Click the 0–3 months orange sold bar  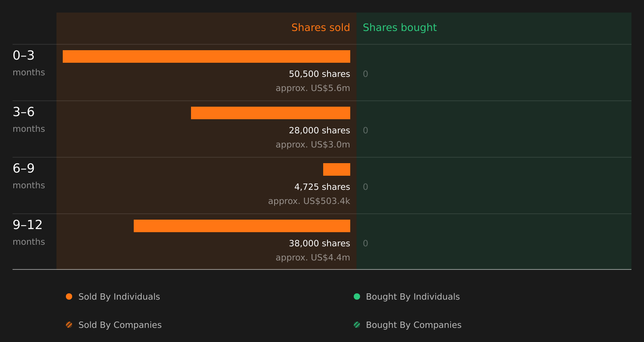tap(206, 56)
